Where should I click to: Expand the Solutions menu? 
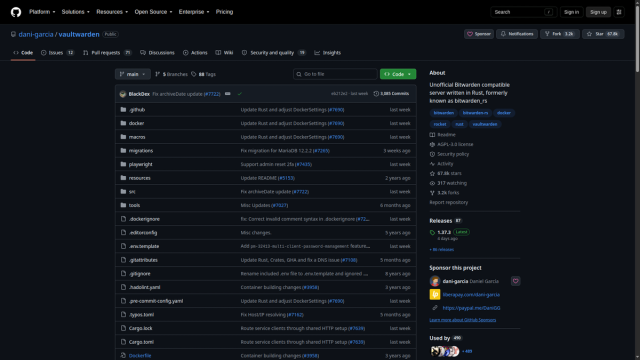[x=76, y=12]
